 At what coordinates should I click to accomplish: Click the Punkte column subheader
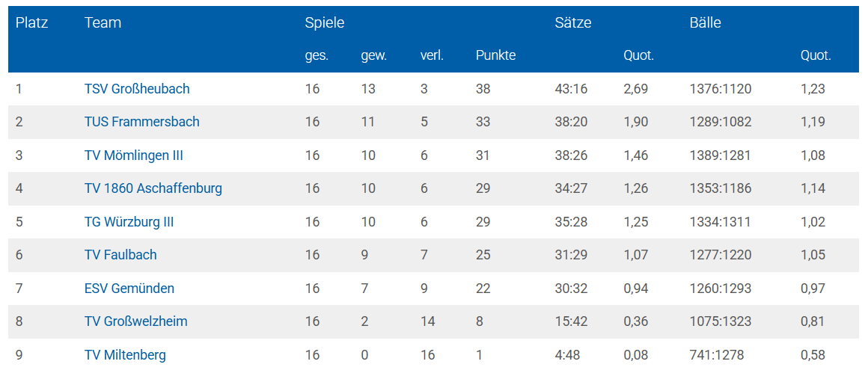[495, 55]
